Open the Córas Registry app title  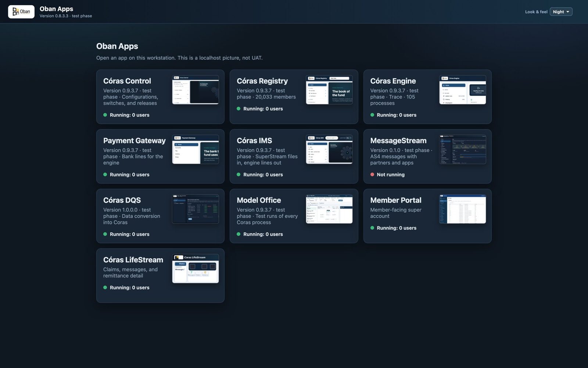pos(262,81)
